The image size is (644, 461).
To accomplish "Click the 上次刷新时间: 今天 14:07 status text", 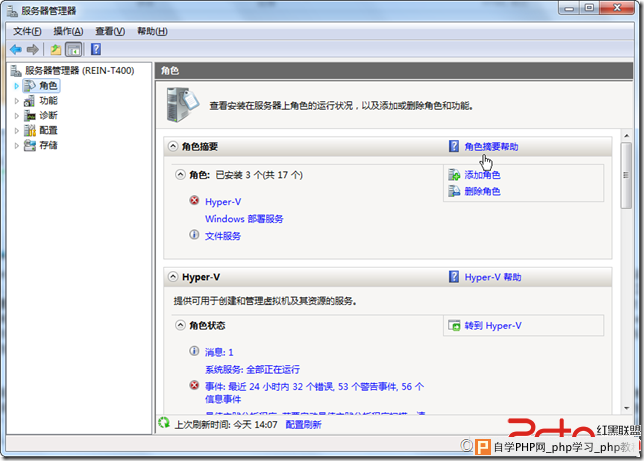I will (226, 424).
